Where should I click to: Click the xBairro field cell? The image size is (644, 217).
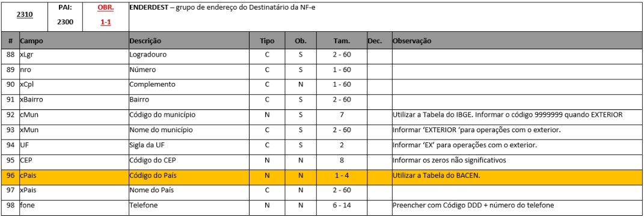tap(74, 100)
